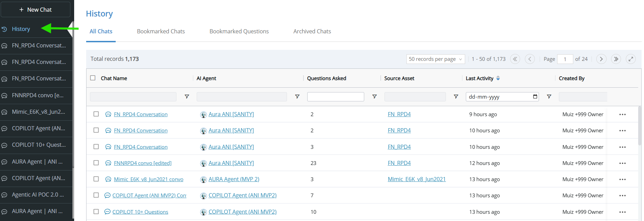The height and width of the screenshot is (221, 644).
Task: Open first FN_RPD4 Conversat... sidebar chat
Action: [x=39, y=45]
